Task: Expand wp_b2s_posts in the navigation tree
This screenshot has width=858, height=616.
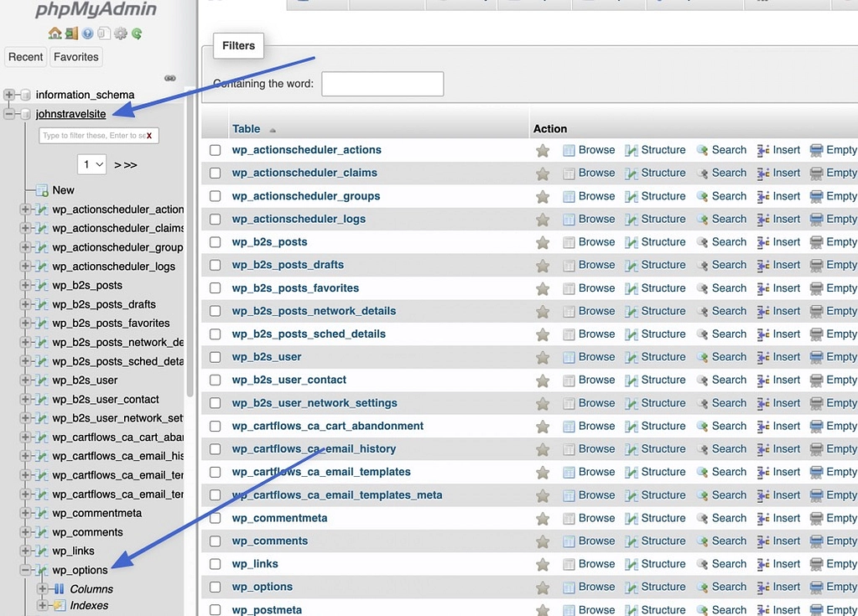Action: pyautogui.click(x=25, y=285)
